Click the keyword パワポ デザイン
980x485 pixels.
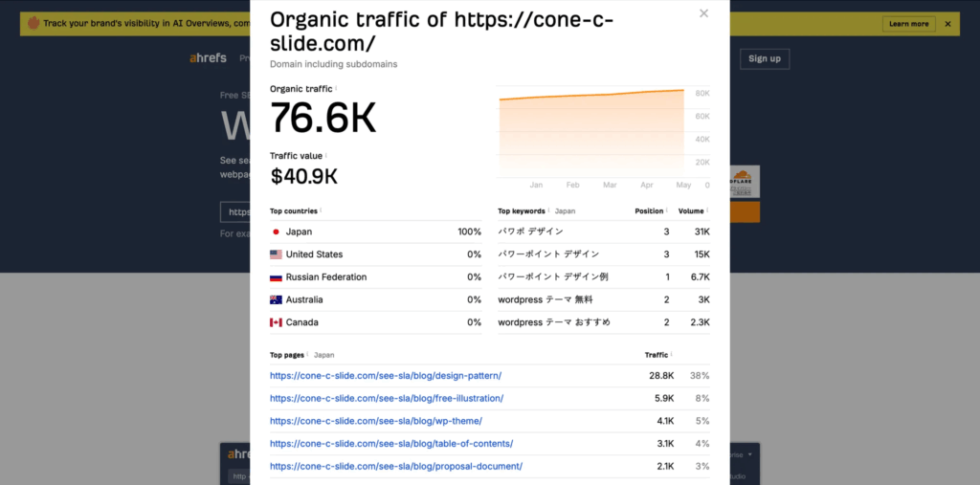(x=530, y=231)
